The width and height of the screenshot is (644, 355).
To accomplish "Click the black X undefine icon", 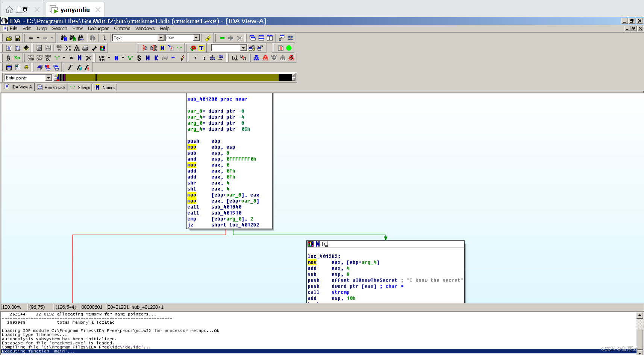I will tap(88, 58).
